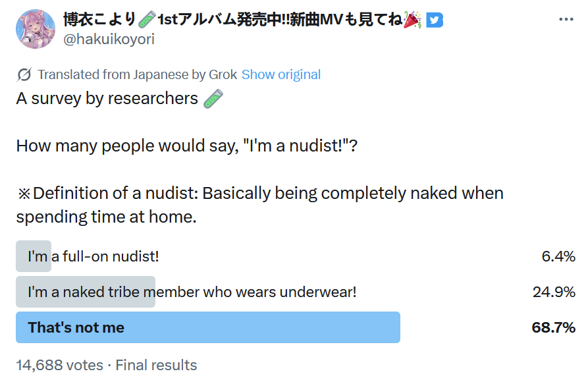This screenshot has height=384, width=588.
Task: Click the Grok translation icon
Action: (24, 74)
